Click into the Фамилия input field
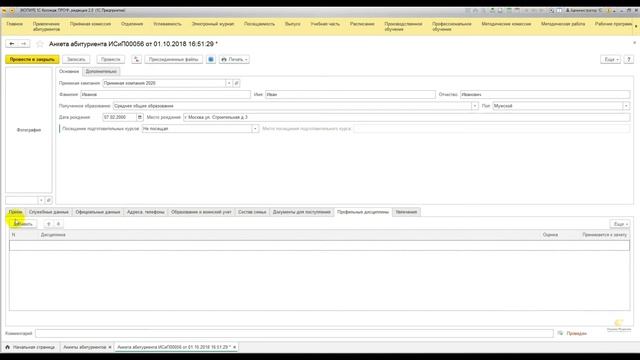The image size is (640, 360). [x=165, y=95]
